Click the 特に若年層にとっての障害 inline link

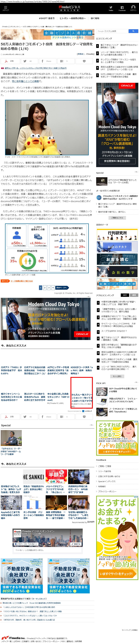(25, 81)
